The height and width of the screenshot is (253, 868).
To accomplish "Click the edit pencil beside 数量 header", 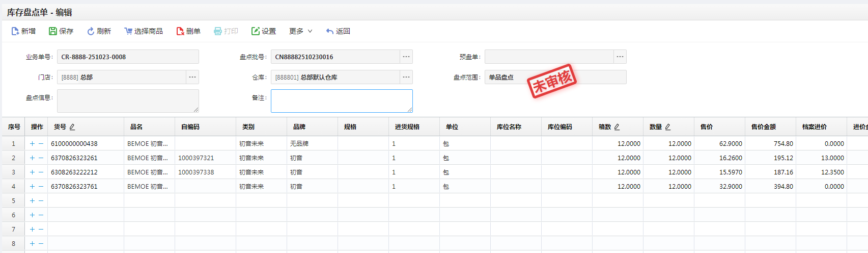I will click(x=668, y=127).
